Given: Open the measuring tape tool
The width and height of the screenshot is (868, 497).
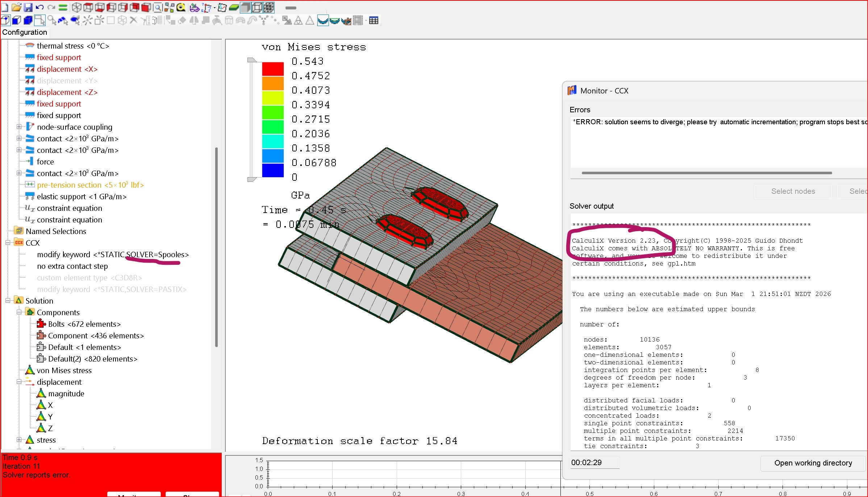Looking at the screenshot, I should click(x=181, y=7).
